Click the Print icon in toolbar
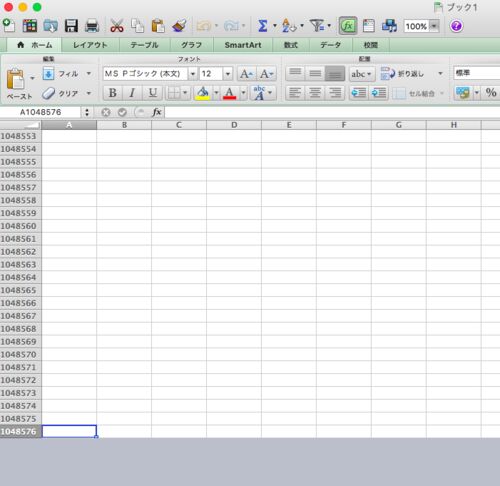The image size is (500, 486). tap(92, 26)
